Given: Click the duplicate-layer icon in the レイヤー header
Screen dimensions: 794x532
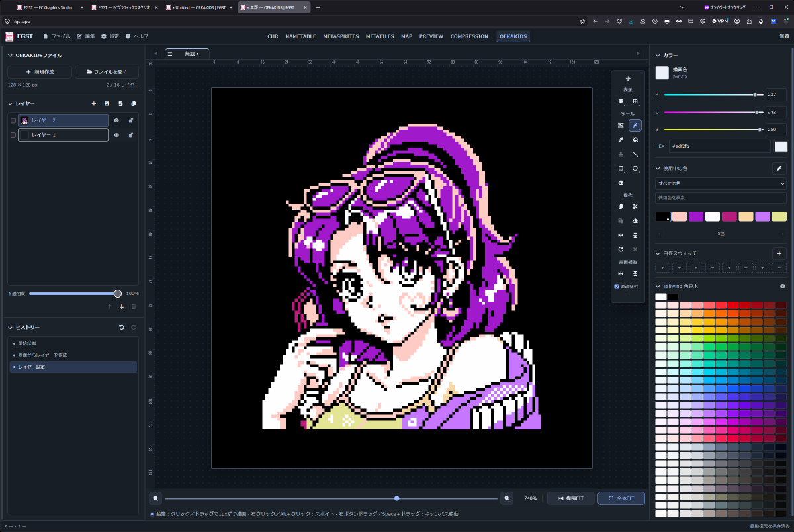Looking at the screenshot, I should point(133,104).
